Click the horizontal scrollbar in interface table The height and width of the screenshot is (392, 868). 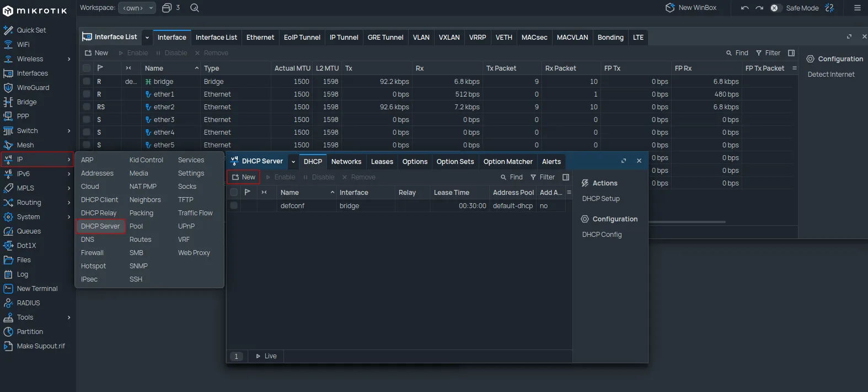click(x=687, y=222)
